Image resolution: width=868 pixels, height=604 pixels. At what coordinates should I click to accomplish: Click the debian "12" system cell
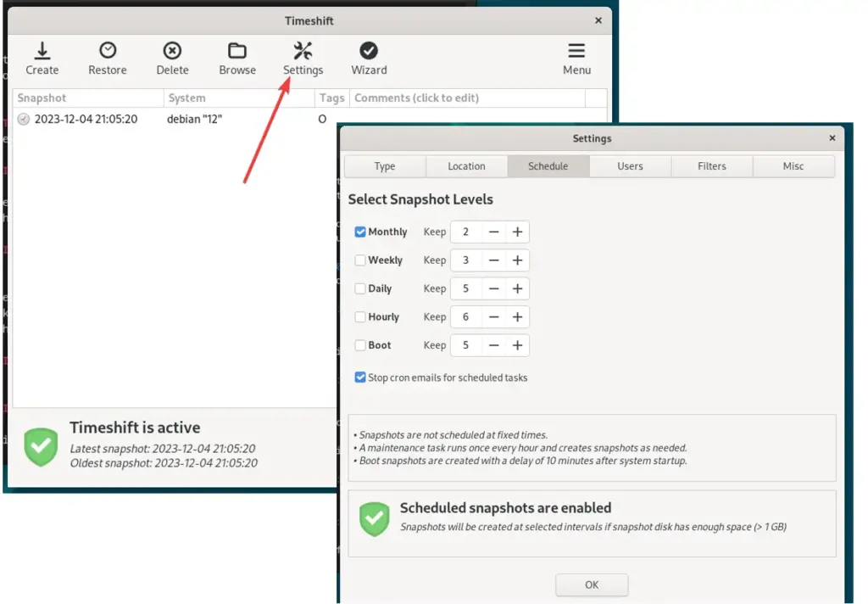pos(194,119)
